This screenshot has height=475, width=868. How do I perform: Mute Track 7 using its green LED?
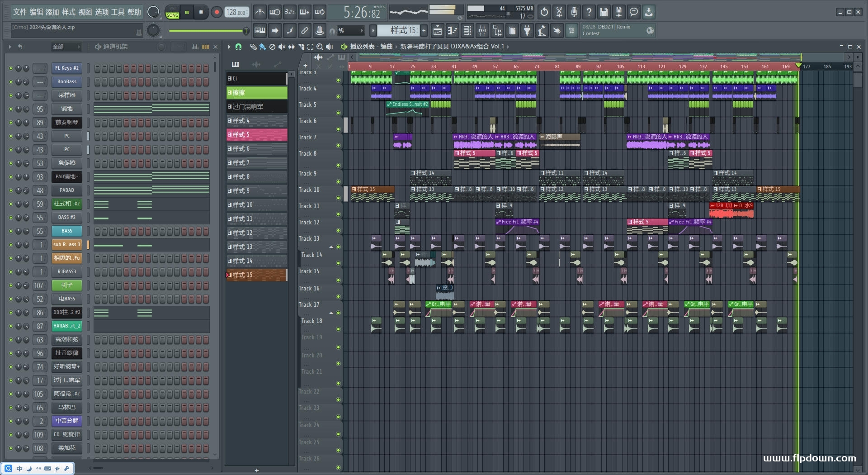[338, 146]
